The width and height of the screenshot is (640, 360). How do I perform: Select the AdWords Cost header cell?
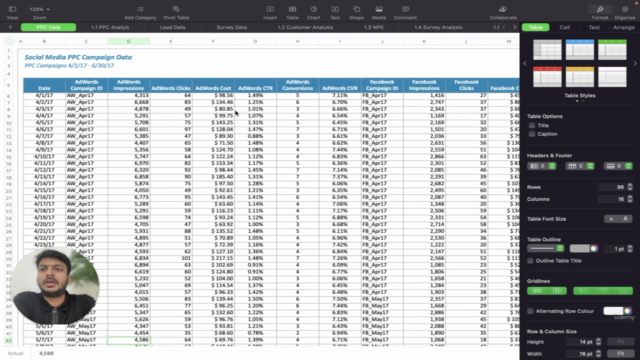coord(213,85)
